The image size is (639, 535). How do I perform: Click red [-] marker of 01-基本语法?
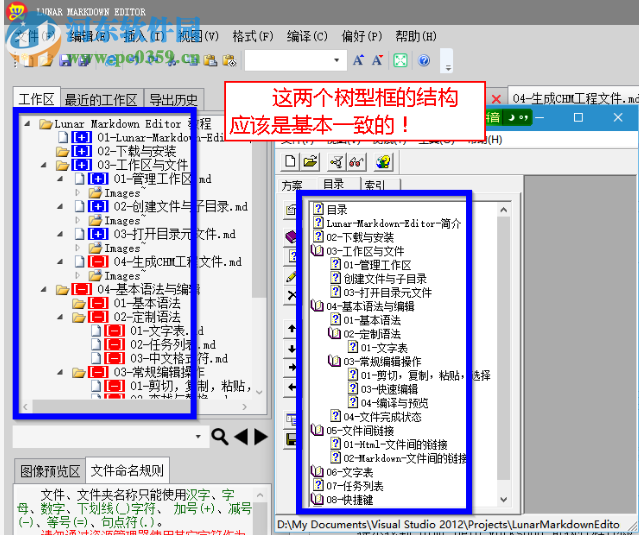[98, 303]
